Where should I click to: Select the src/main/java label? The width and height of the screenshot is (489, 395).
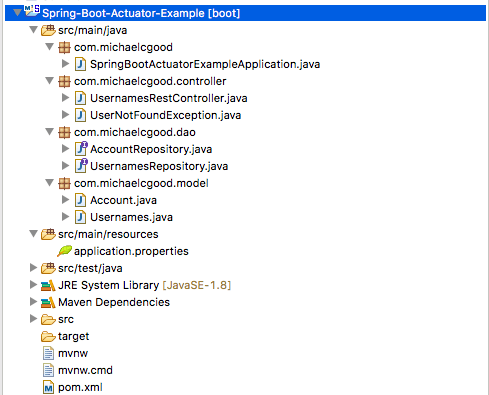tap(93, 31)
